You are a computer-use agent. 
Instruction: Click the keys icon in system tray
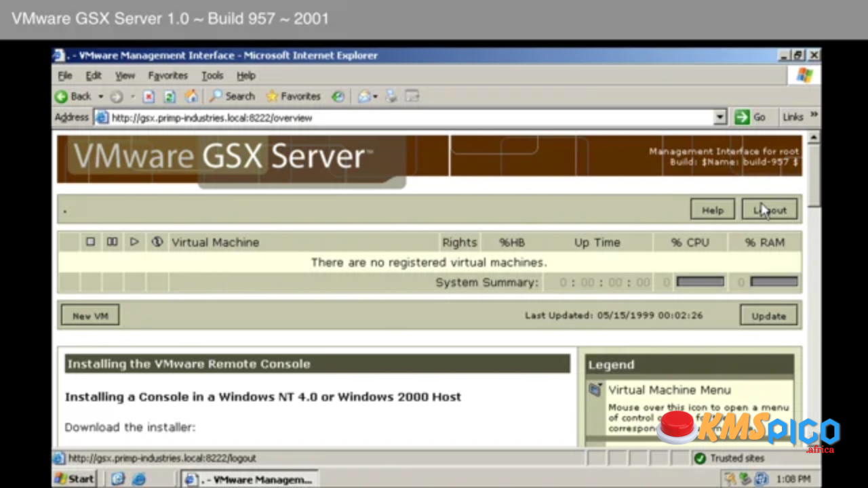(x=730, y=479)
